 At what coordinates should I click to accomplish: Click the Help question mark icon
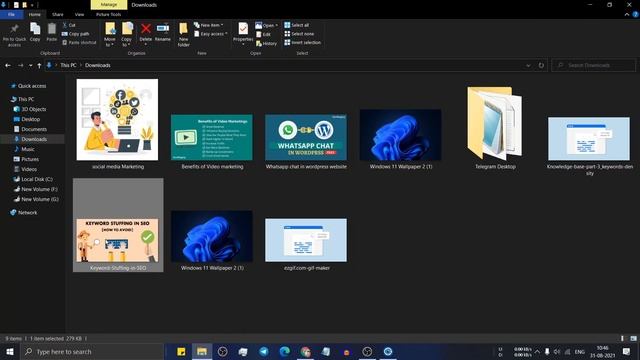click(x=635, y=14)
